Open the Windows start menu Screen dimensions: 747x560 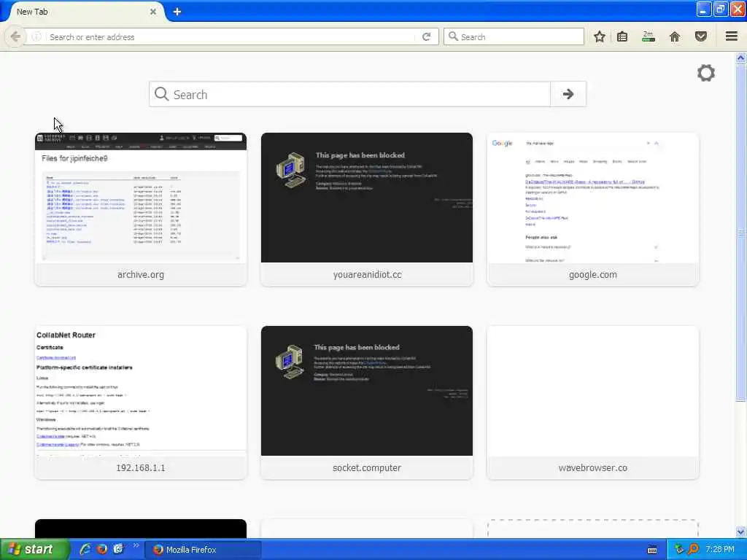point(34,549)
